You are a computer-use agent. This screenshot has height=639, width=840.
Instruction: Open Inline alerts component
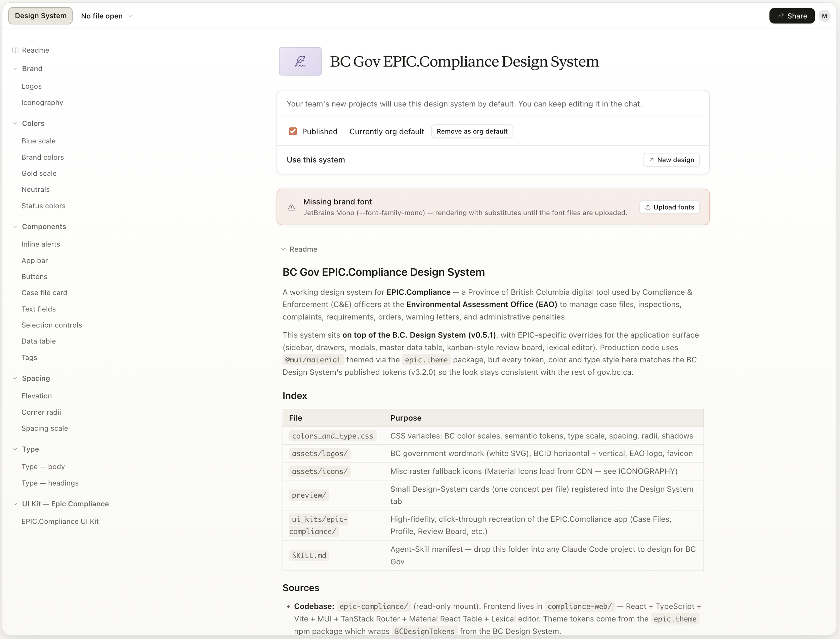point(41,244)
